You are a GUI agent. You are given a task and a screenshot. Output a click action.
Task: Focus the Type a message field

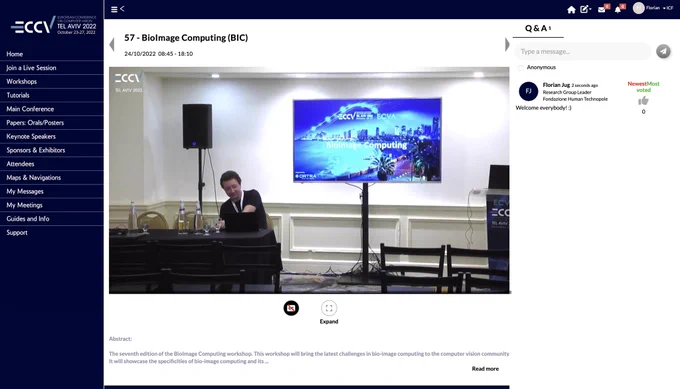coord(582,52)
